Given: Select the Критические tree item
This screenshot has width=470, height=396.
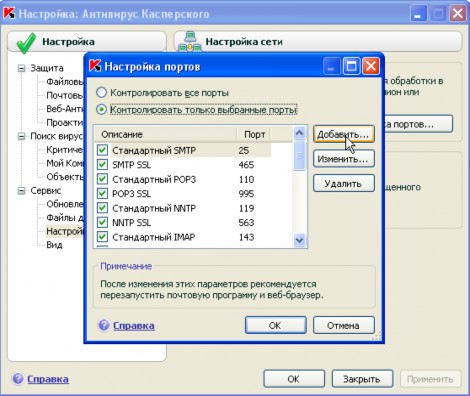Looking at the screenshot, I should (x=64, y=150).
